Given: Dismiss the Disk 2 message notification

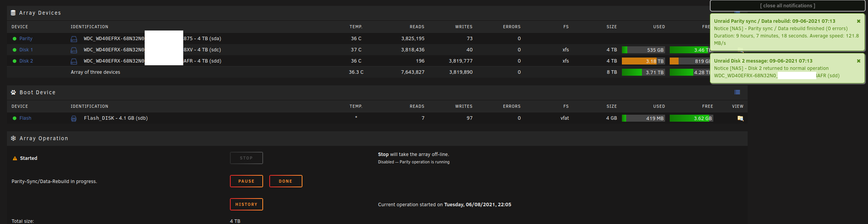Looking at the screenshot, I should pyautogui.click(x=859, y=61).
